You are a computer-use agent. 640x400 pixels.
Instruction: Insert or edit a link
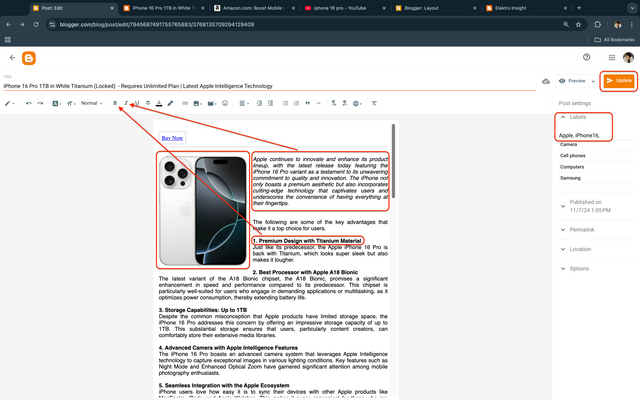(185, 103)
